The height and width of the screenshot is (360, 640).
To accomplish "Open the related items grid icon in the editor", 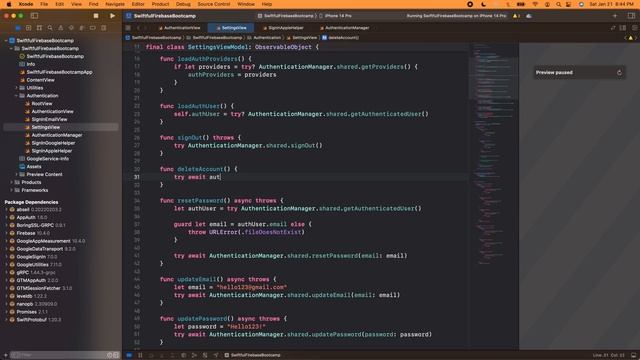I will [x=128, y=28].
